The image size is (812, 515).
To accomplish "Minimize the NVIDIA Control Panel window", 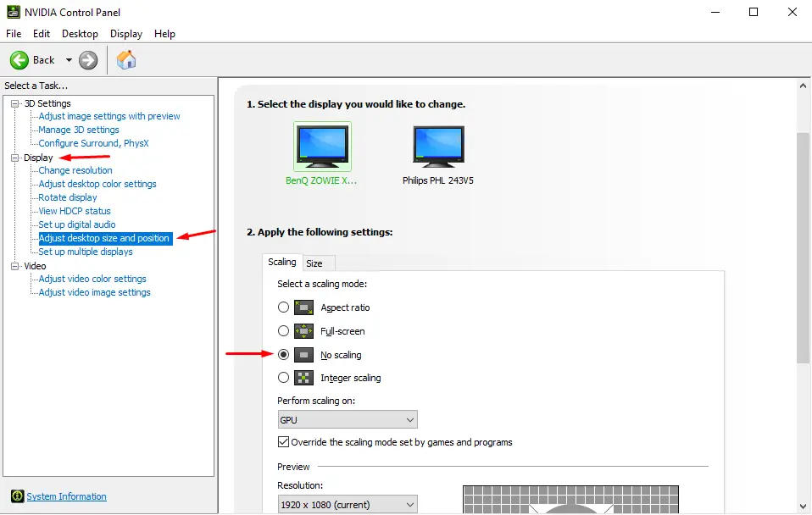I will (x=715, y=12).
